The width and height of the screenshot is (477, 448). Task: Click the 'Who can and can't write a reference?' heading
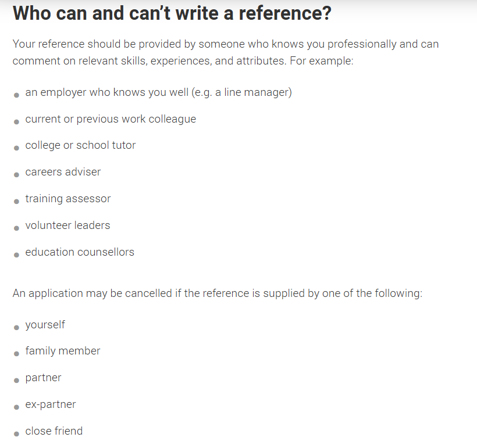(172, 13)
